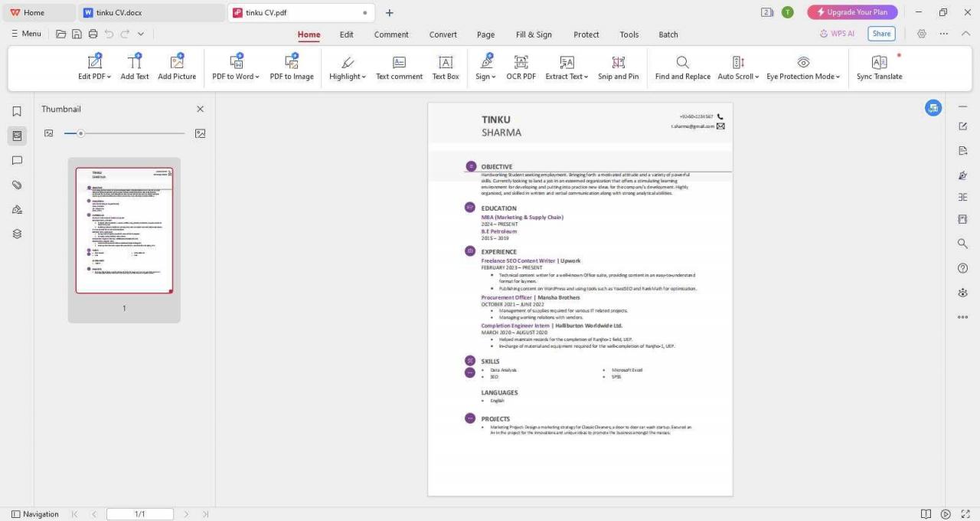
Task: Open PDF to Word converter
Action: tap(236, 67)
